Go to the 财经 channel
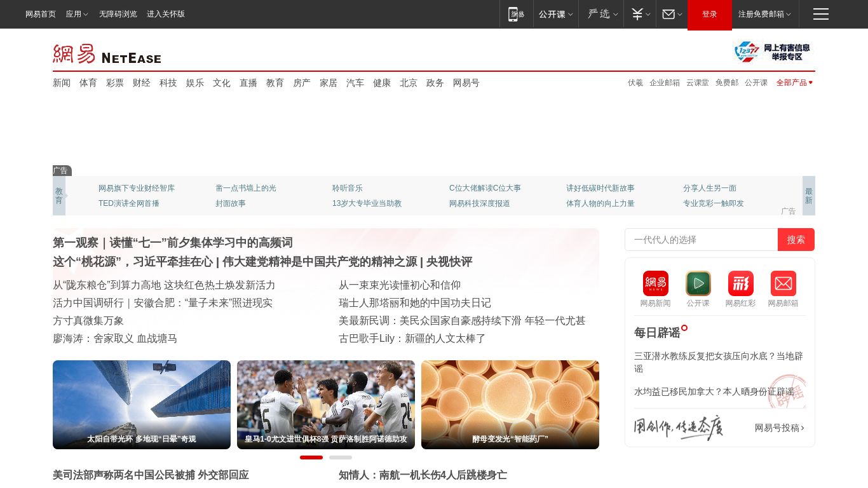 click(x=142, y=83)
